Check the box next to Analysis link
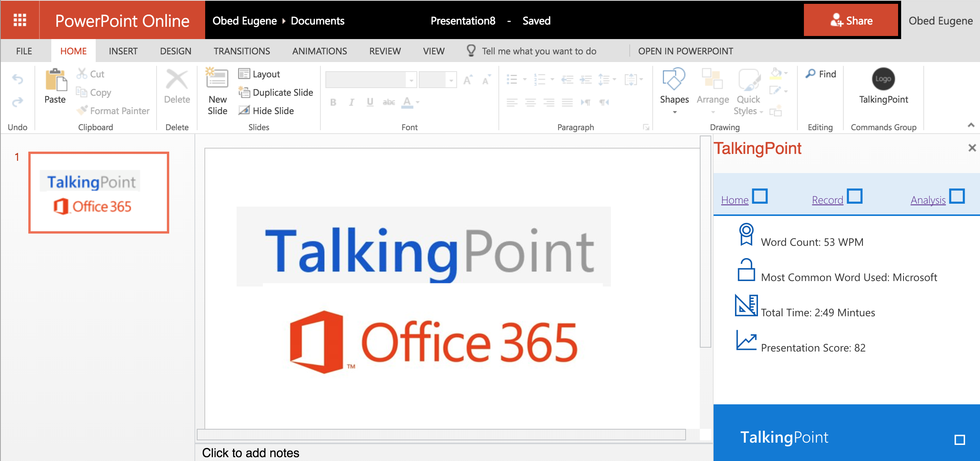The height and width of the screenshot is (461, 980). tap(957, 196)
